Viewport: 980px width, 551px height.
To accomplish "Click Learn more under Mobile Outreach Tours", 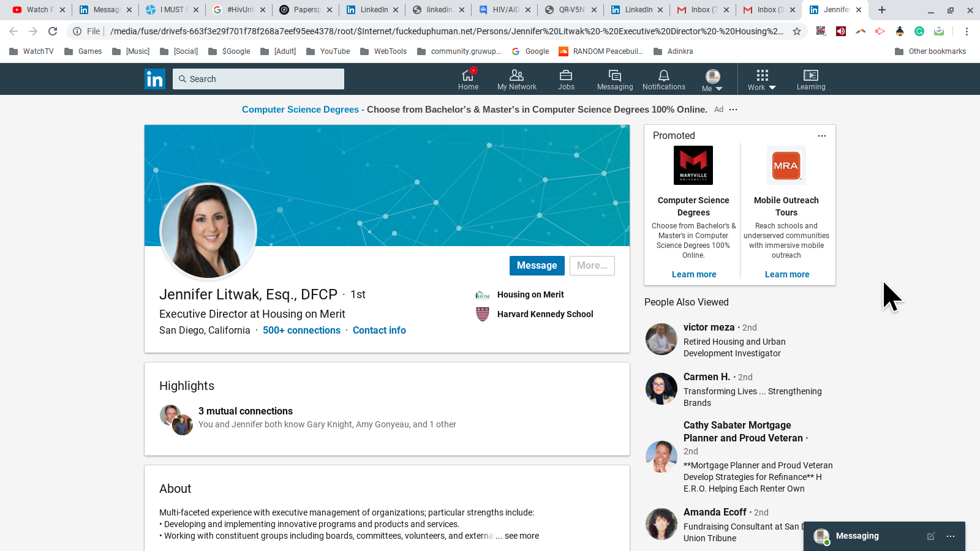I will (x=787, y=274).
